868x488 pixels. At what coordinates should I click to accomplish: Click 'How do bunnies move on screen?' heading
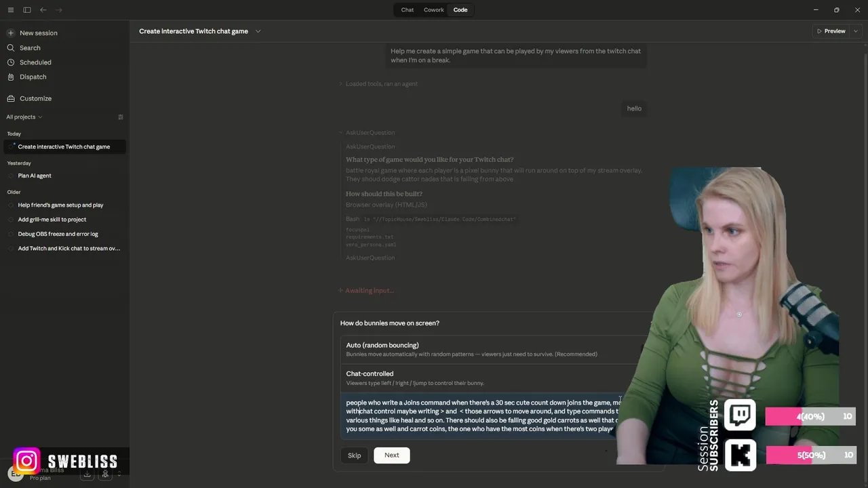pyautogui.click(x=390, y=323)
